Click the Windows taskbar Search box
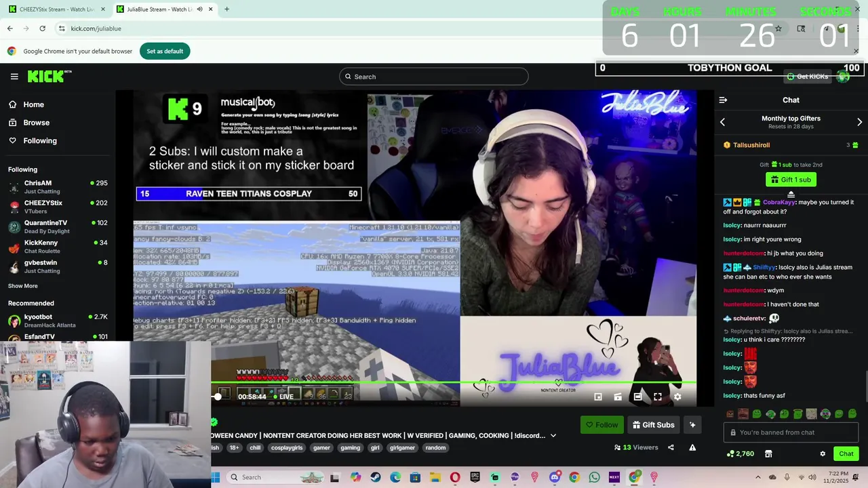The height and width of the screenshot is (488, 868). pos(273,477)
